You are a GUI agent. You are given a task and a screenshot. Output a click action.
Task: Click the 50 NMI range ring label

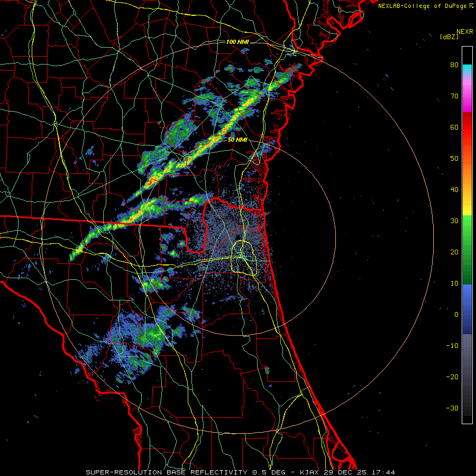tap(237, 140)
